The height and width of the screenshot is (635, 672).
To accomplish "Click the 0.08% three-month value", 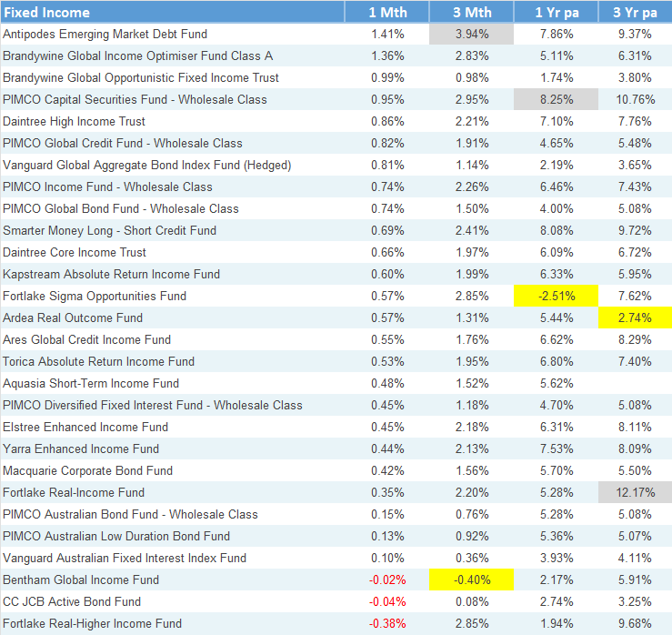I will click(x=472, y=602).
